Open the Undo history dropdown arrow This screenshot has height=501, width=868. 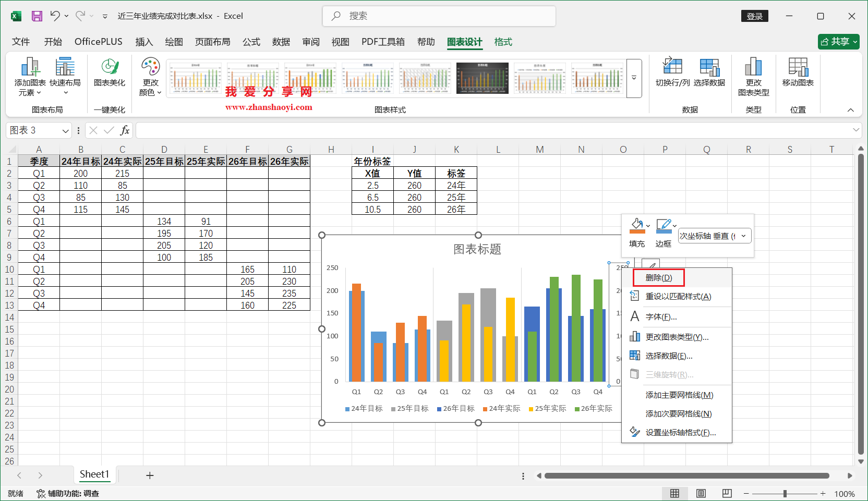coord(66,16)
